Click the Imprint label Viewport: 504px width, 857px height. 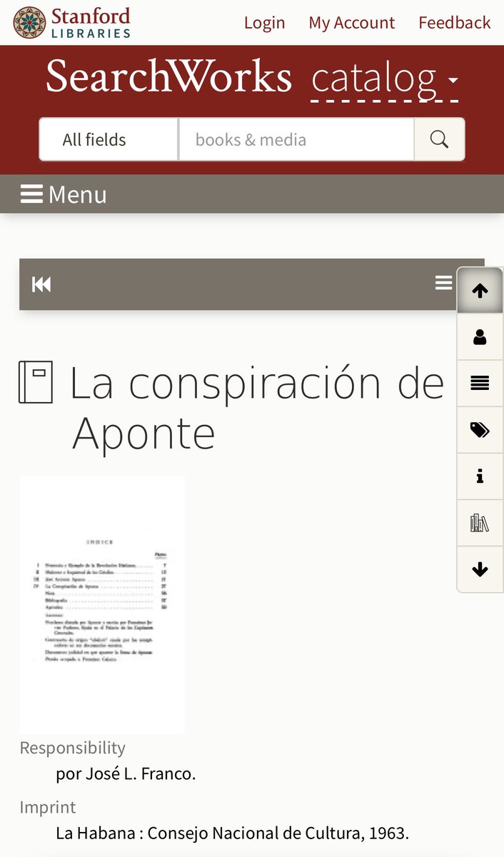pyautogui.click(x=47, y=807)
